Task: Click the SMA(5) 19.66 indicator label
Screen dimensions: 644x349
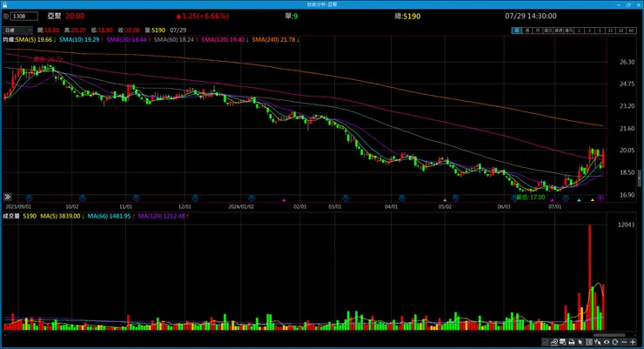Action: (36, 39)
